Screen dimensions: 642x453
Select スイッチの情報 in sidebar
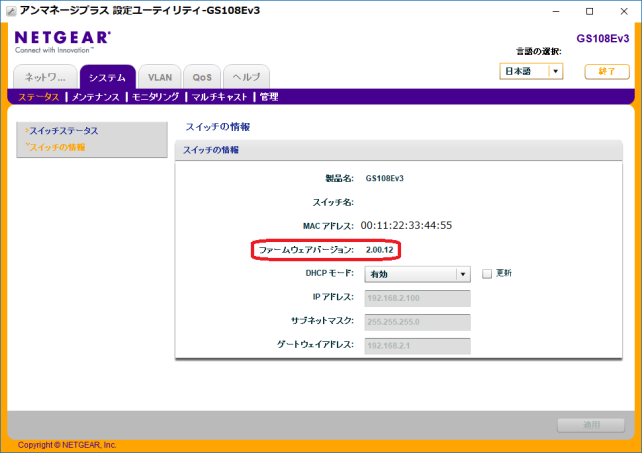click(x=57, y=147)
